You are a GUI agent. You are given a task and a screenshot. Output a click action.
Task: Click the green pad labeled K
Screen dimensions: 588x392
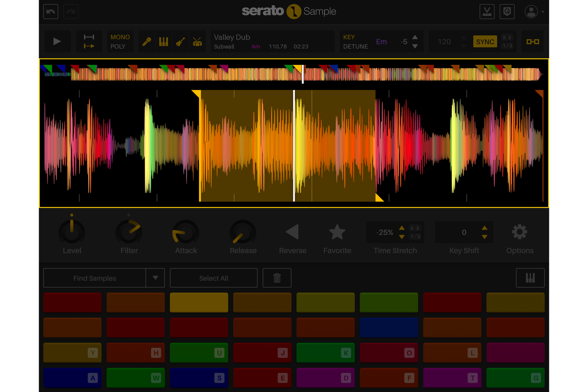pyautogui.click(x=325, y=353)
